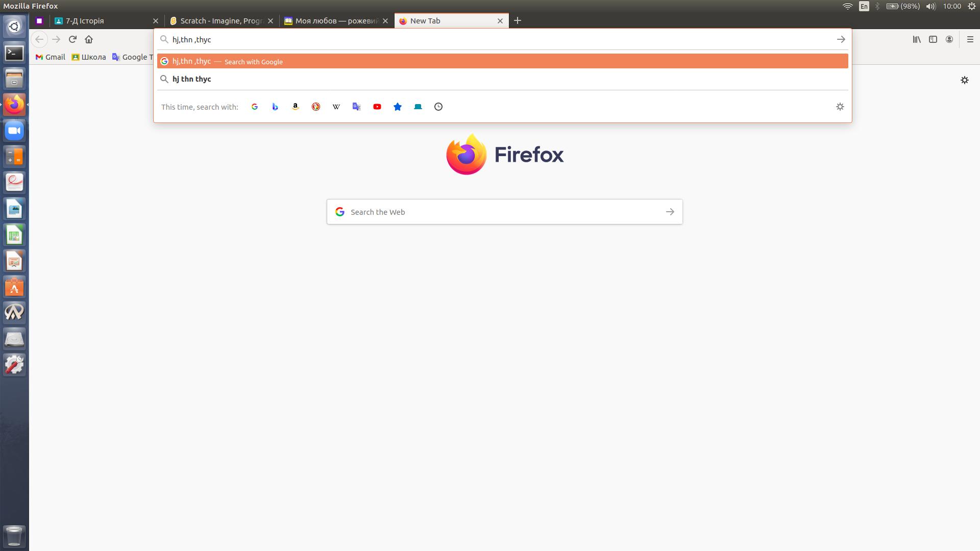Screen dimensions: 980x551
Task: Search bookmarks via the blue star icon
Action: click(x=398, y=107)
